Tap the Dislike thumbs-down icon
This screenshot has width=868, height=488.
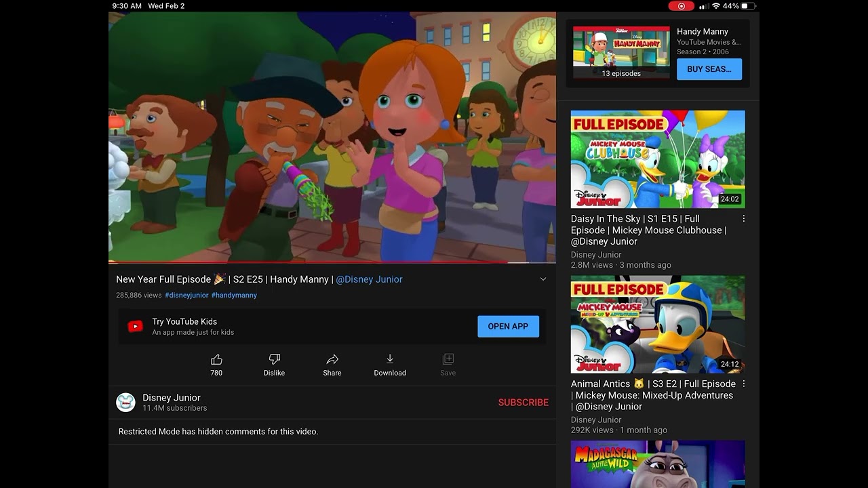(x=275, y=359)
